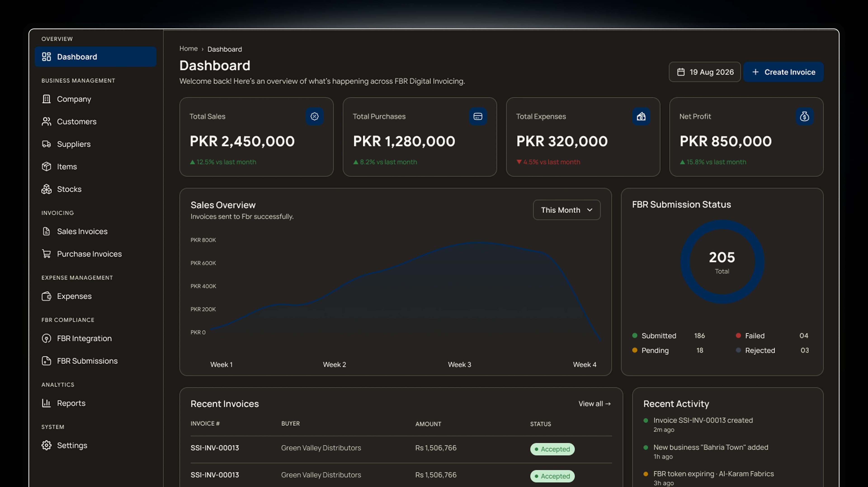Click the Net Profit money bag icon
This screenshot has width=868, height=487.
[804, 116]
